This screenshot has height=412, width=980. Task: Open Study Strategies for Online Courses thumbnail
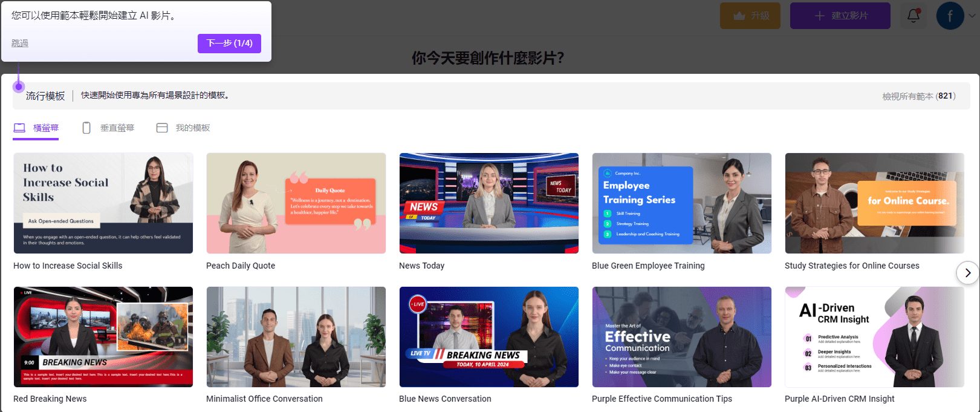point(875,203)
